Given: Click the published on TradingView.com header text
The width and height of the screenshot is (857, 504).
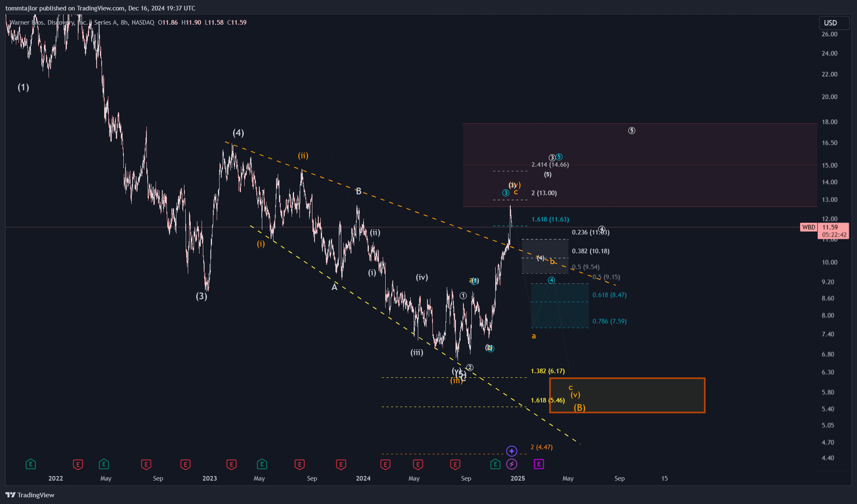Looking at the screenshot, I should (100, 8).
